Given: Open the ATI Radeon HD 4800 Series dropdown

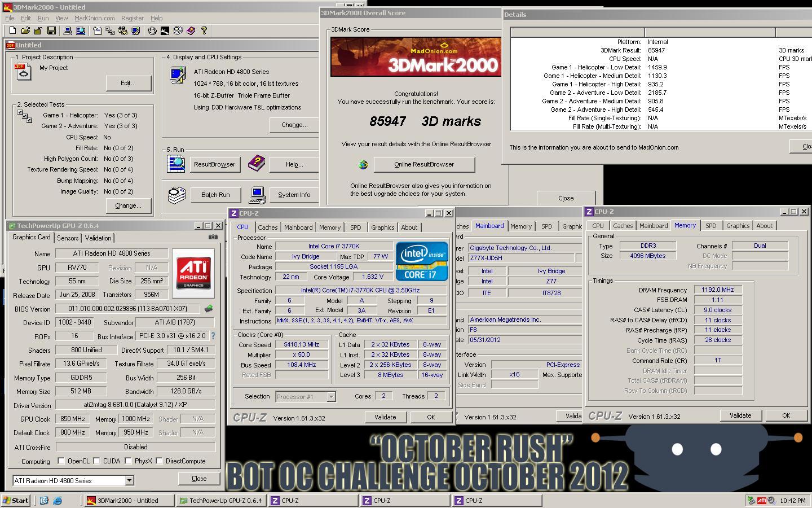Looking at the screenshot, I should pos(129,480).
